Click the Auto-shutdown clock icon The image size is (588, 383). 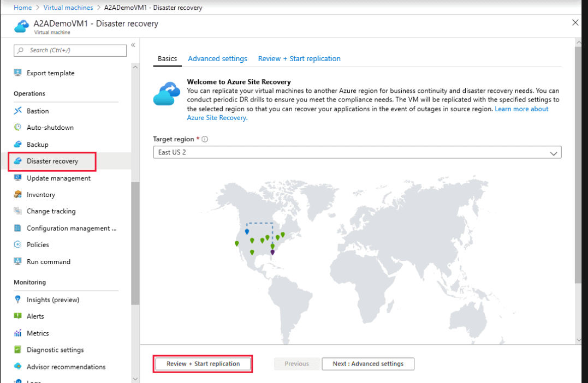17,128
